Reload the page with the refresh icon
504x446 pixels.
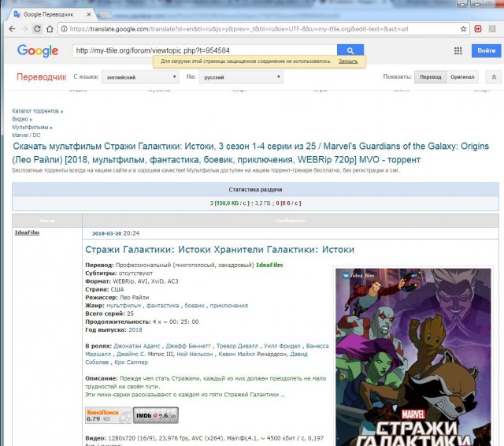pyautogui.click(x=37, y=29)
